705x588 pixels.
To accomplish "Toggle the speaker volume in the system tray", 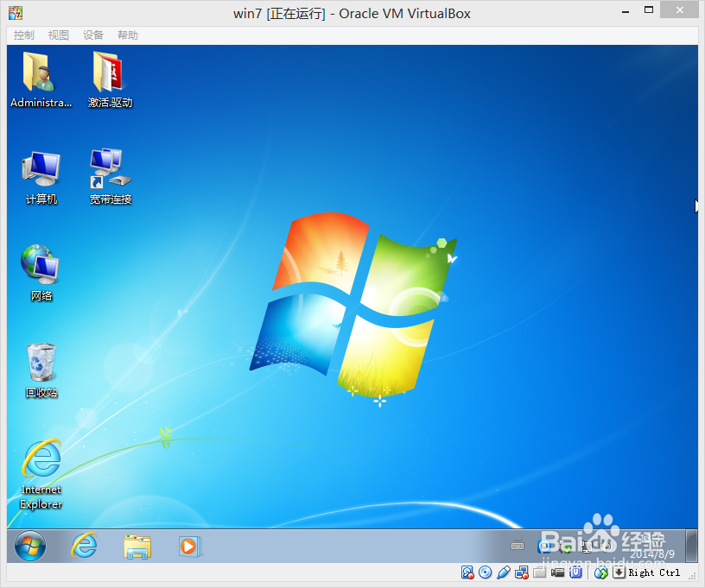I will 607,545.
